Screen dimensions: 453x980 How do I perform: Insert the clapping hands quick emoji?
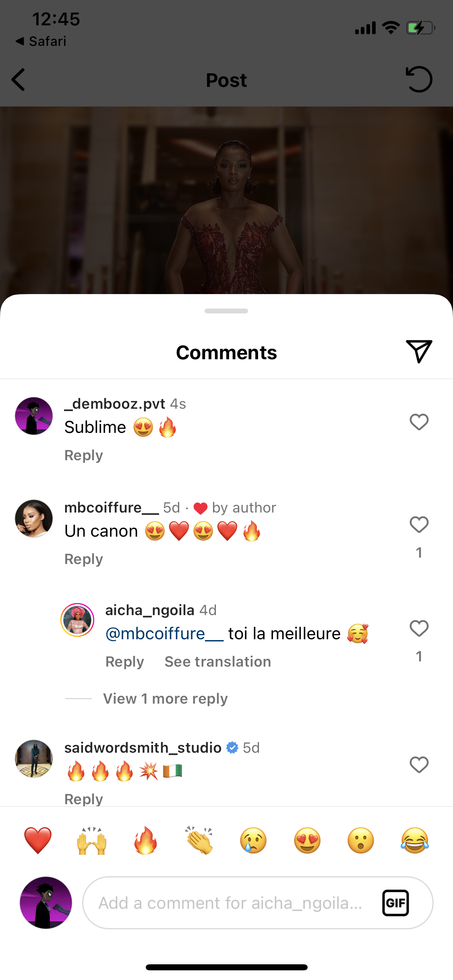pos(199,840)
